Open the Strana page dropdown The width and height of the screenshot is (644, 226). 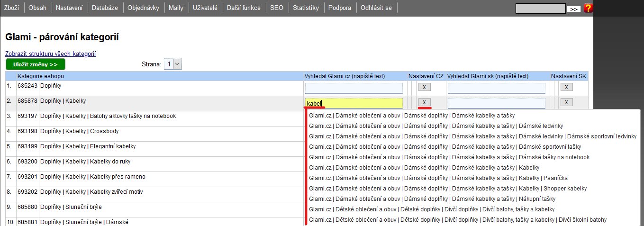[172, 64]
